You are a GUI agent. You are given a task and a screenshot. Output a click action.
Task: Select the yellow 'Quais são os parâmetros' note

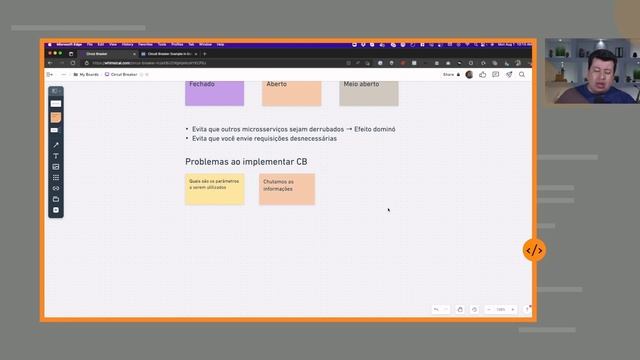(x=215, y=189)
